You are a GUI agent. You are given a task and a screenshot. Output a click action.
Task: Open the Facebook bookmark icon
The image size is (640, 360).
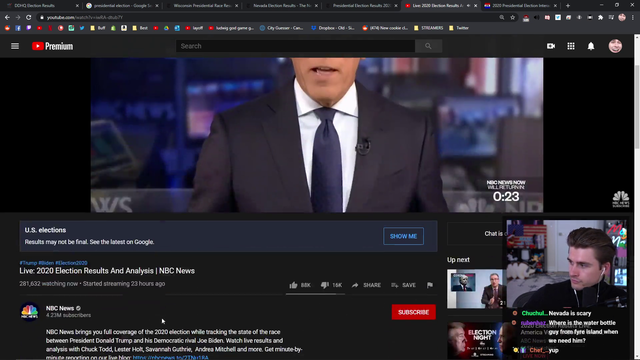(18, 28)
